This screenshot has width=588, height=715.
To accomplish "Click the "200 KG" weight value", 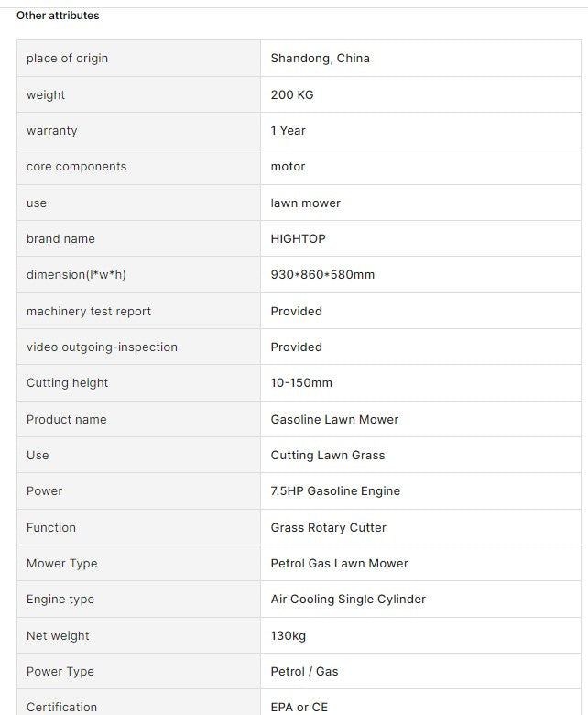I will click(292, 94).
